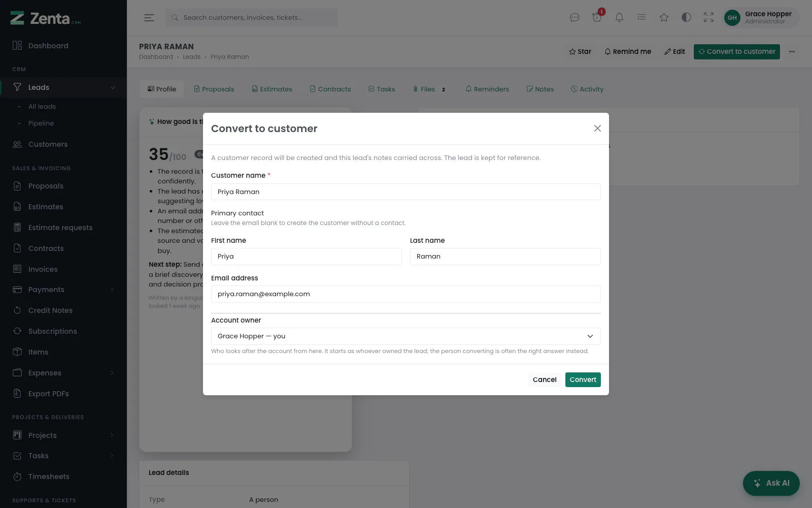Toggle dark mode contrast icon
812x508 pixels.
(x=686, y=18)
